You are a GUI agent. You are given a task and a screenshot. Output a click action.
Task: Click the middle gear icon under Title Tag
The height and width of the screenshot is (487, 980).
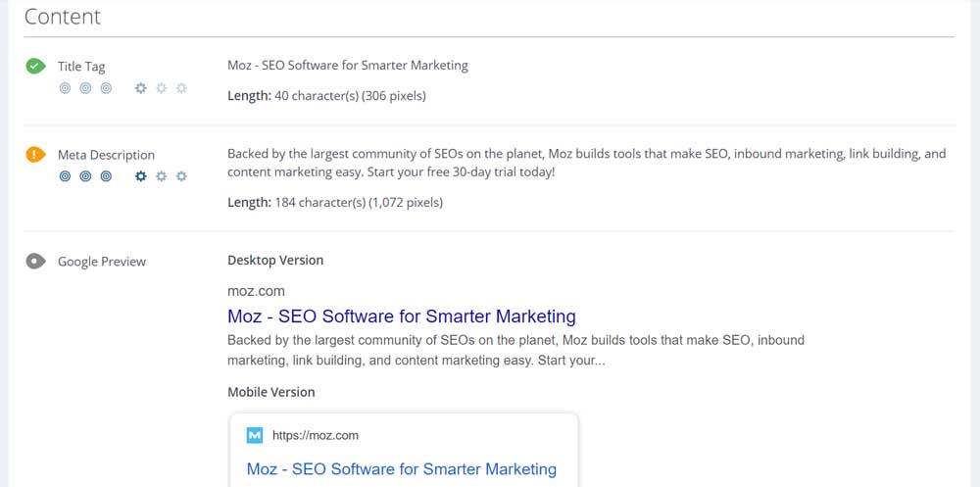pyautogui.click(x=162, y=88)
